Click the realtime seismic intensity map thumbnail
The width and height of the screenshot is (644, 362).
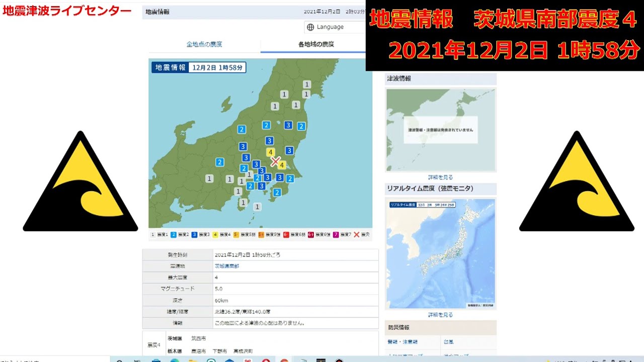440,254
